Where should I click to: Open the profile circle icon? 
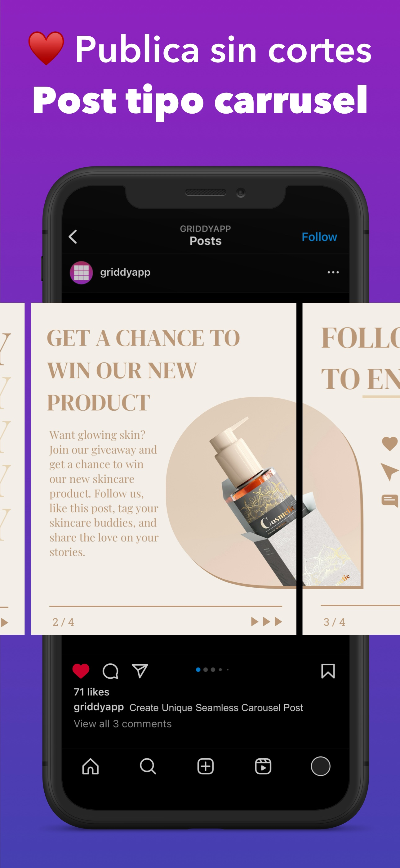click(x=320, y=766)
